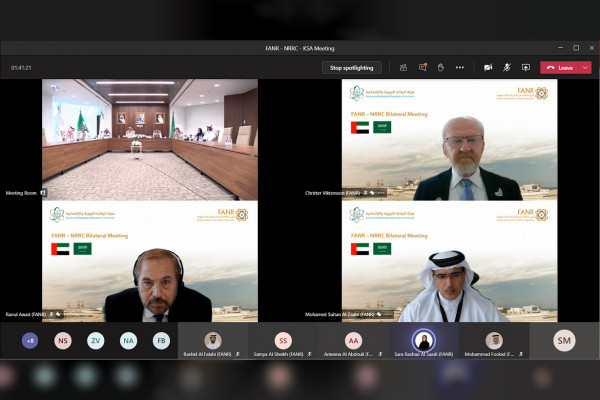Select Rashid Al Falahi participant tile
The image size is (600, 400).
click(x=213, y=341)
